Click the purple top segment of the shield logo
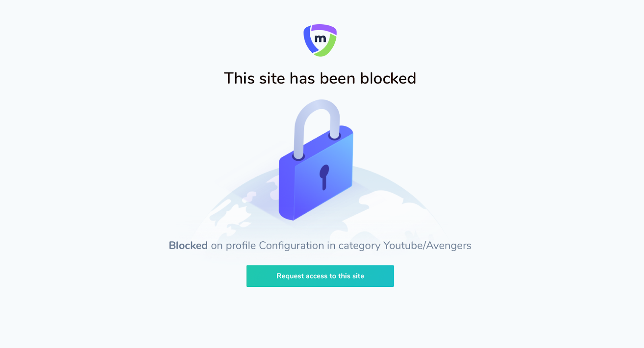This screenshot has height=348, width=644. (324, 29)
